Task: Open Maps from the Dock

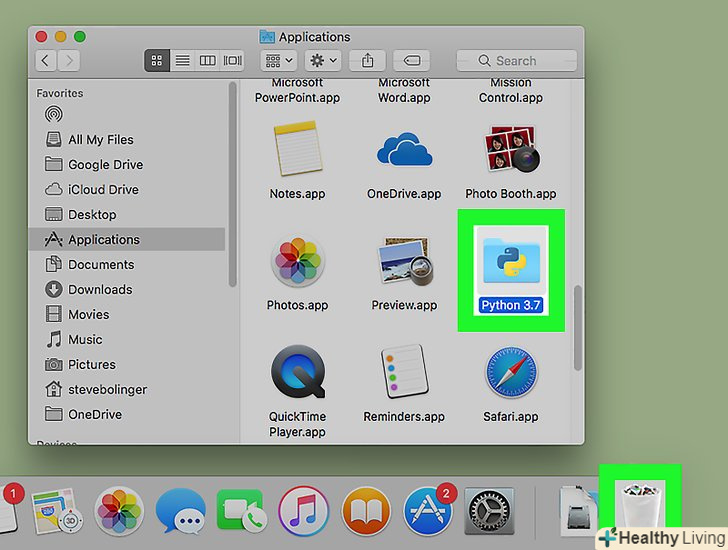Action: click(x=58, y=511)
